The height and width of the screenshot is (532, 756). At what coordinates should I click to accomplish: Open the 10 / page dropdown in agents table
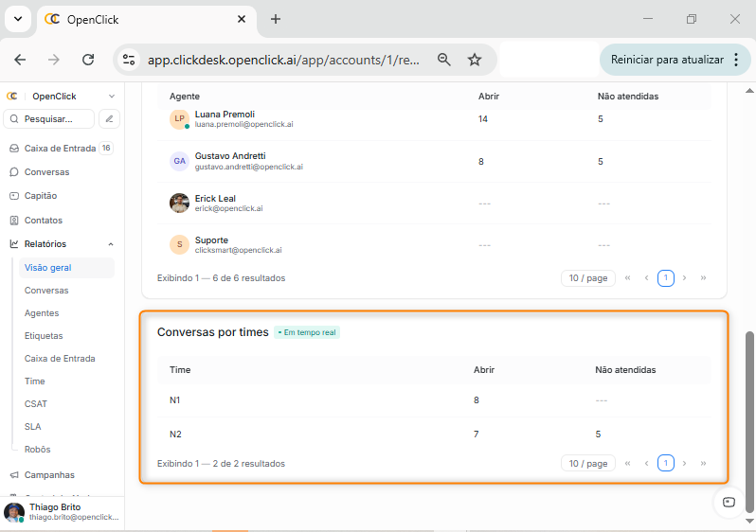coord(587,278)
